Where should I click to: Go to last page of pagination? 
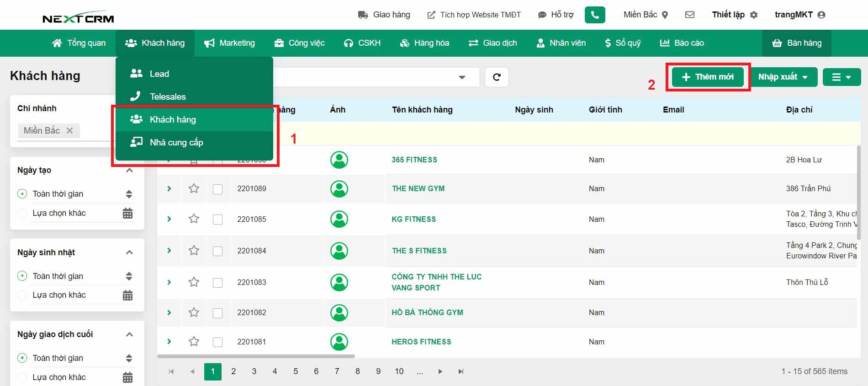click(461, 371)
